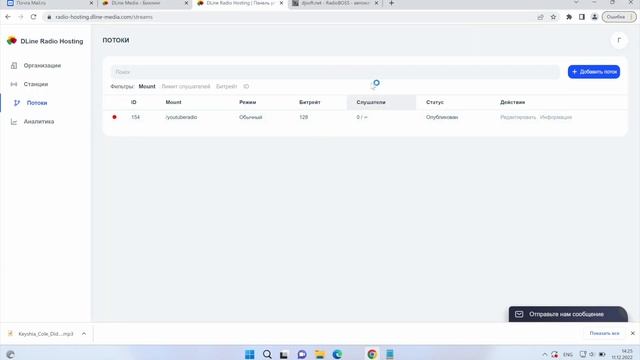
Task: Focus the streams search field
Action: [x=335, y=72]
